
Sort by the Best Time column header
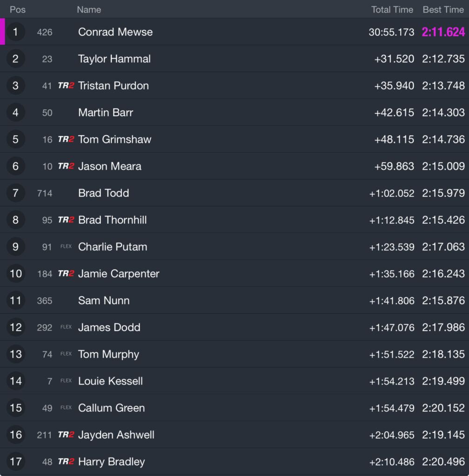tap(443, 10)
